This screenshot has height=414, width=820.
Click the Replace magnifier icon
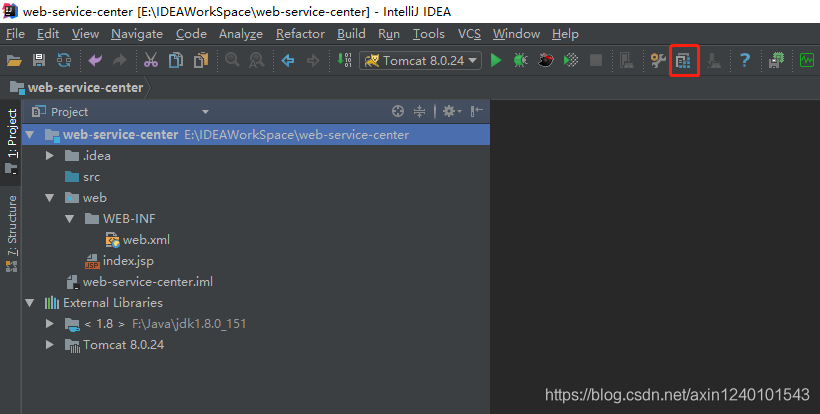coord(257,61)
